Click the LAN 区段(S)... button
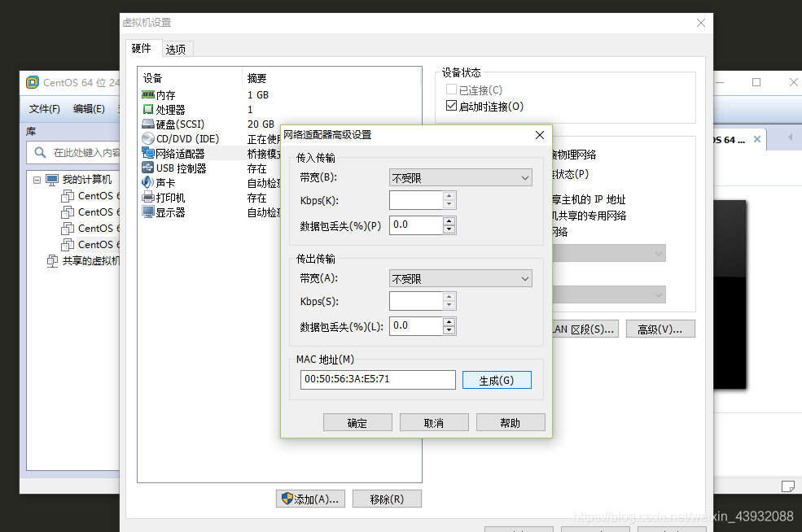 [x=585, y=329]
